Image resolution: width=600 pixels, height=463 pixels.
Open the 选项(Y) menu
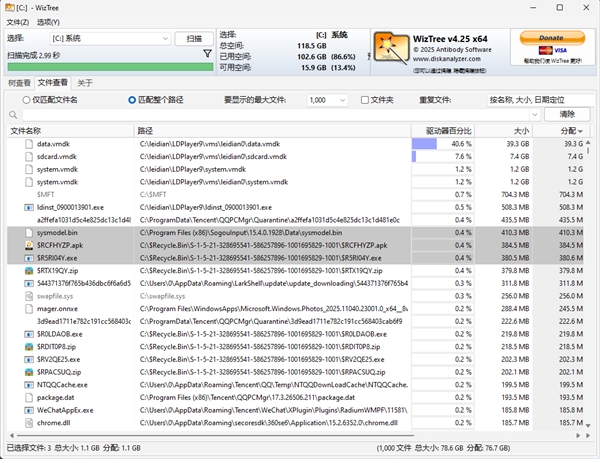coord(48,22)
